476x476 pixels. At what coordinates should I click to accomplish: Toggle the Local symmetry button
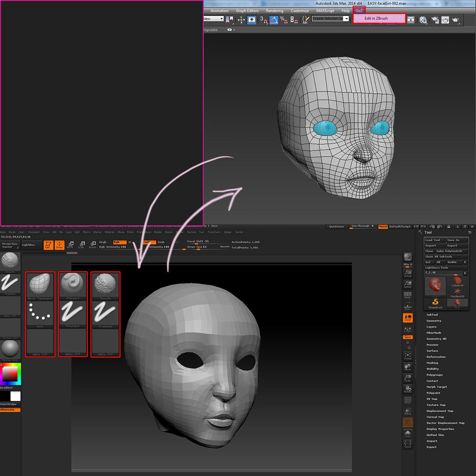click(x=407, y=318)
